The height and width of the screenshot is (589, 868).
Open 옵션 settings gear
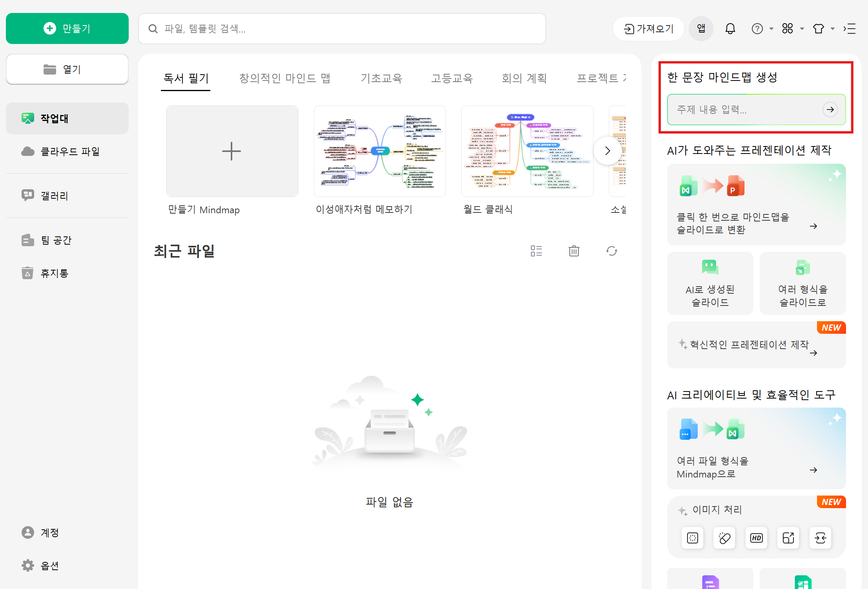click(x=67, y=565)
